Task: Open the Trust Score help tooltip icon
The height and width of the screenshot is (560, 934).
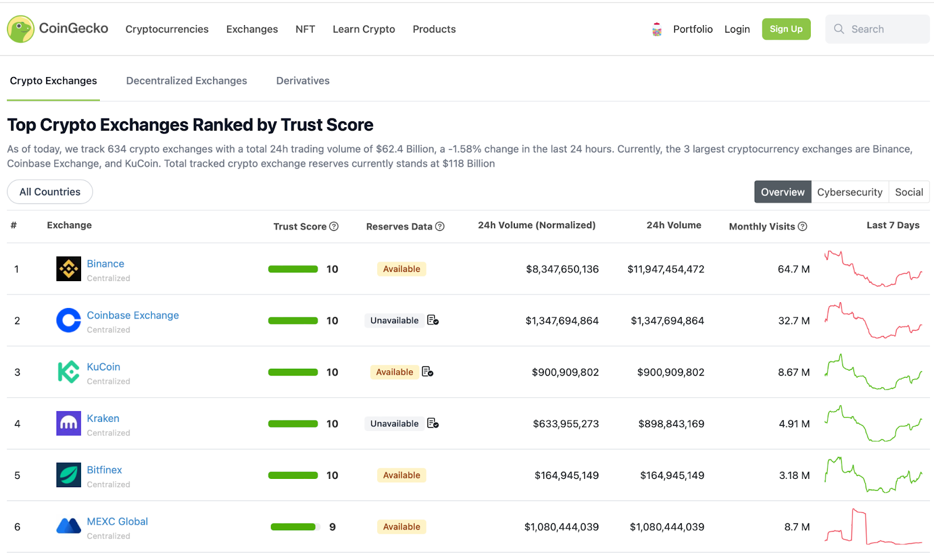Action: [x=334, y=226]
